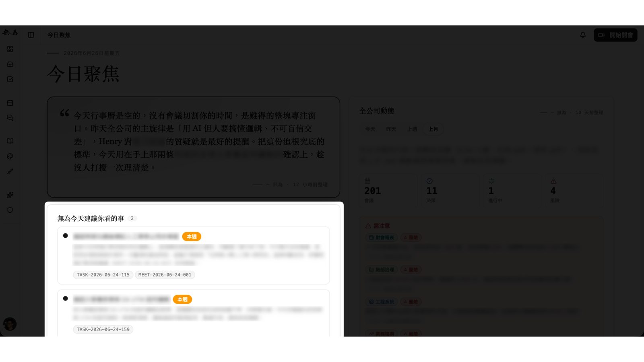Image resolution: width=644 pixels, height=362 pixels.
Task: Start a meeting with 開始開會 button
Action: tap(615, 35)
